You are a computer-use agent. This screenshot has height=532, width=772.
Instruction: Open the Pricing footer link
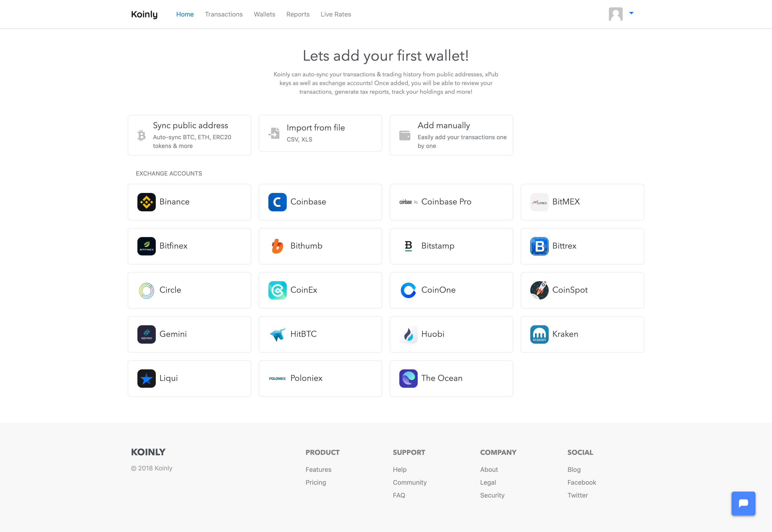(316, 482)
